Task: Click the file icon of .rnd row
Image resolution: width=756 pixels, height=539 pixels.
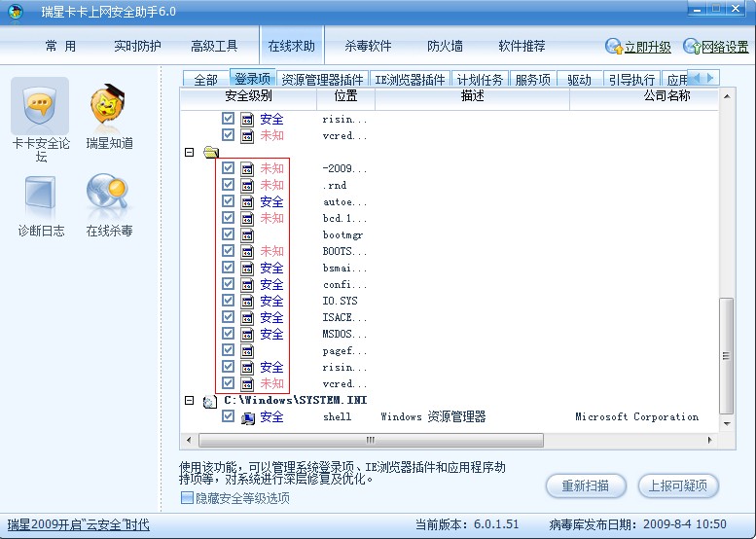Action: click(x=247, y=186)
